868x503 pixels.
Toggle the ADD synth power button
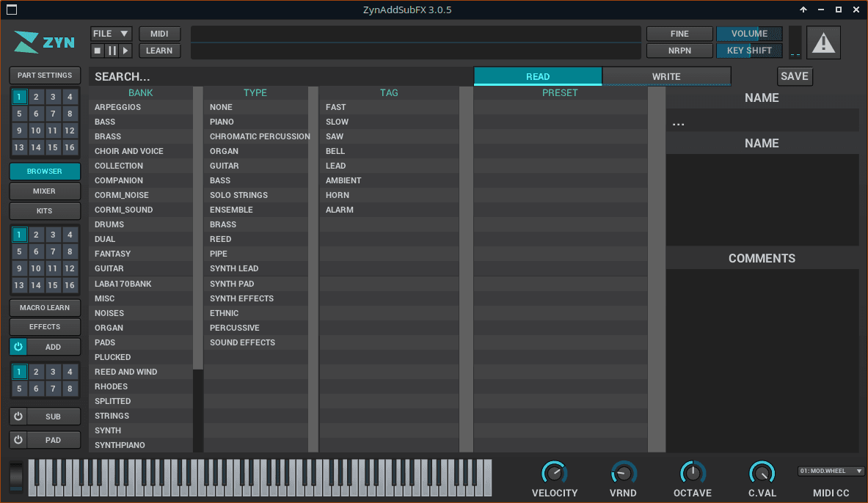point(18,347)
